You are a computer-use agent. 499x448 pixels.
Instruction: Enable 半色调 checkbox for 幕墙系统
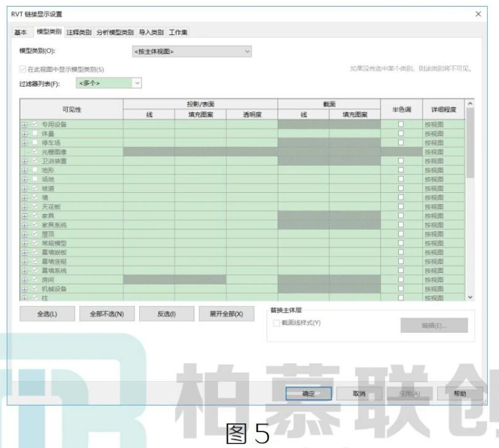401,270
